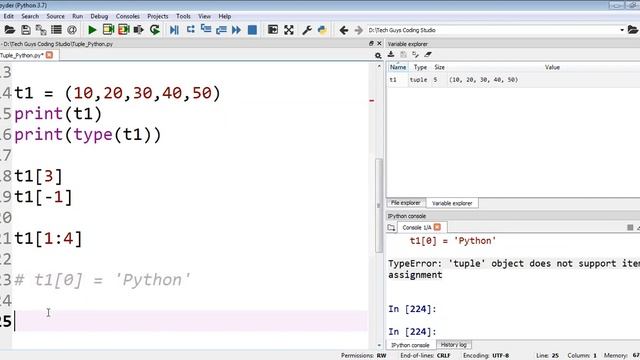640x360 pixels.
Task: Open the Help menu
Action: coord(225,16)
